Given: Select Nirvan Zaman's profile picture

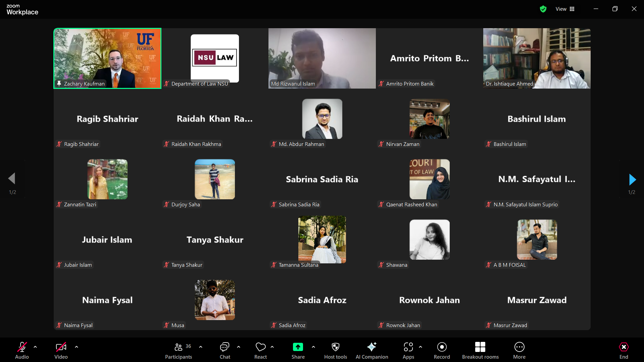Looking at the screenshot, I should (x=430, y=119).
